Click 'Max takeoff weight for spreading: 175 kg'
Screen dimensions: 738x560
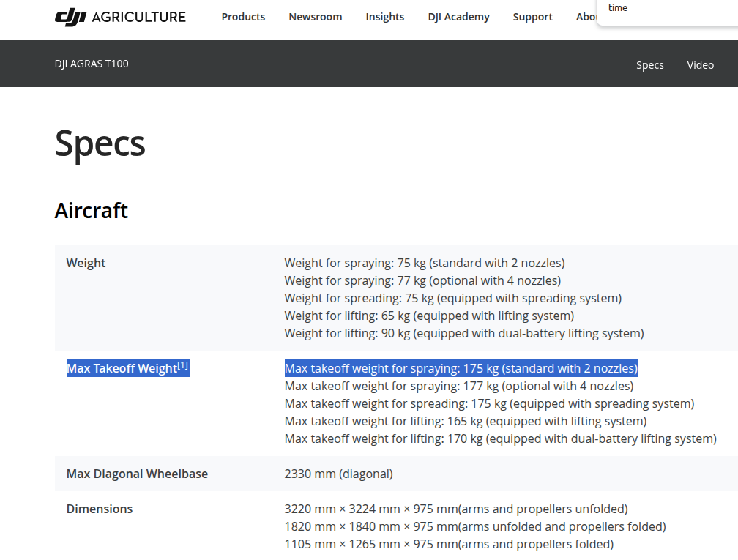tap(490, 403)
